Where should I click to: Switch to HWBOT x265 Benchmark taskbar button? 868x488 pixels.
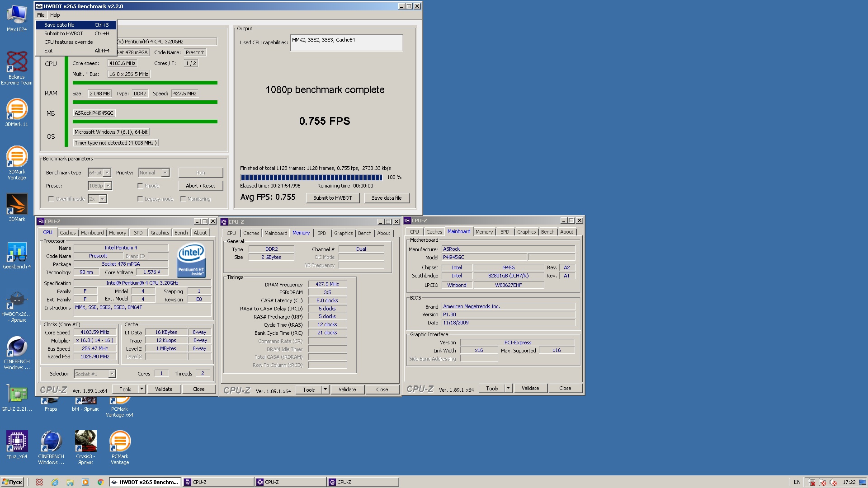(x=145, y=482)
